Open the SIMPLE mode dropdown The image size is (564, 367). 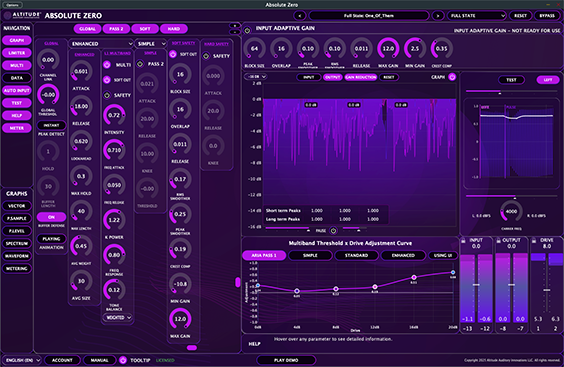(151, 44)
